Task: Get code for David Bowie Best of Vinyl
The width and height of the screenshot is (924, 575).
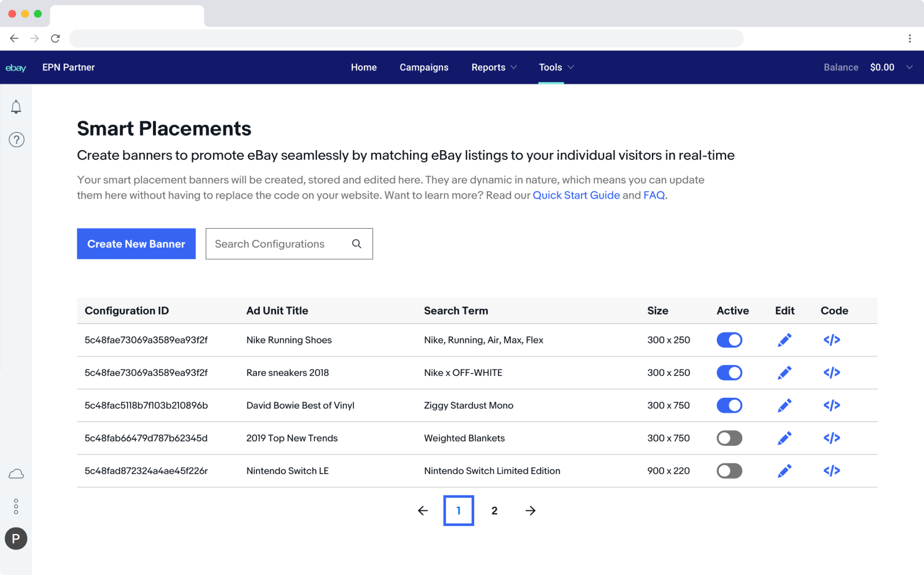Action: click(x=832, y=405)
